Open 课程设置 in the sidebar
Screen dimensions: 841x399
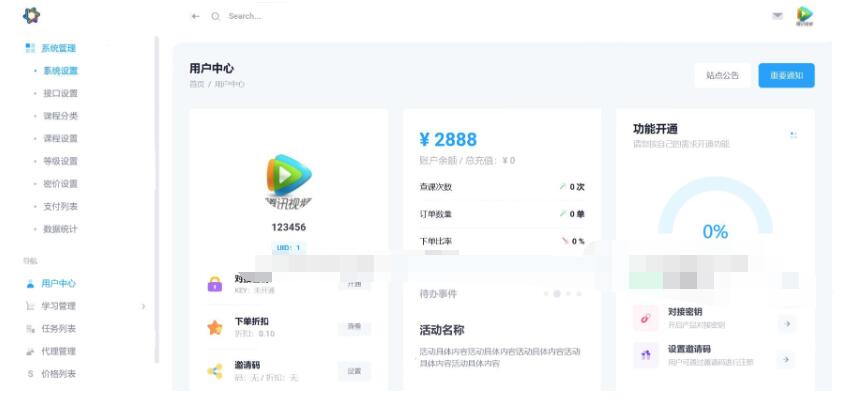tap(60, 138)
